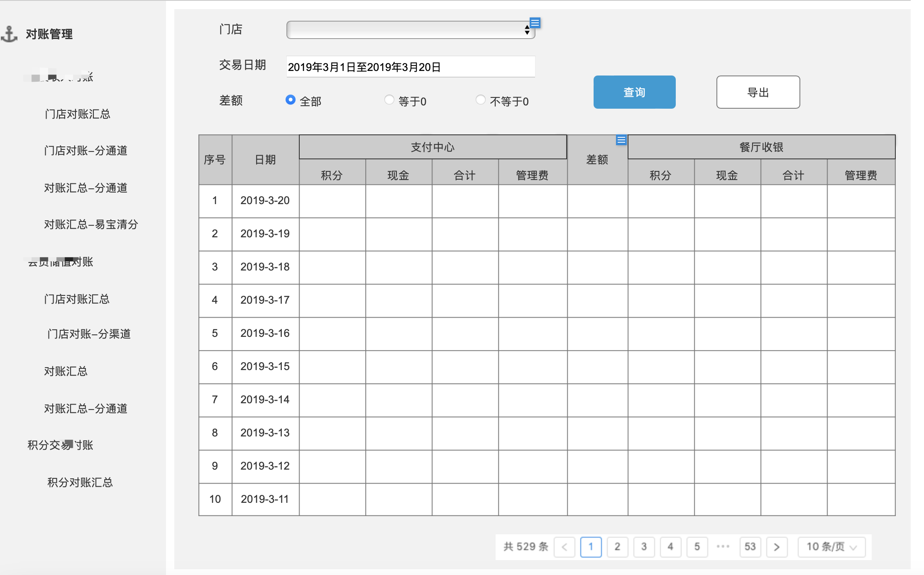Select current page 1 in pagination

coord(591,547)
